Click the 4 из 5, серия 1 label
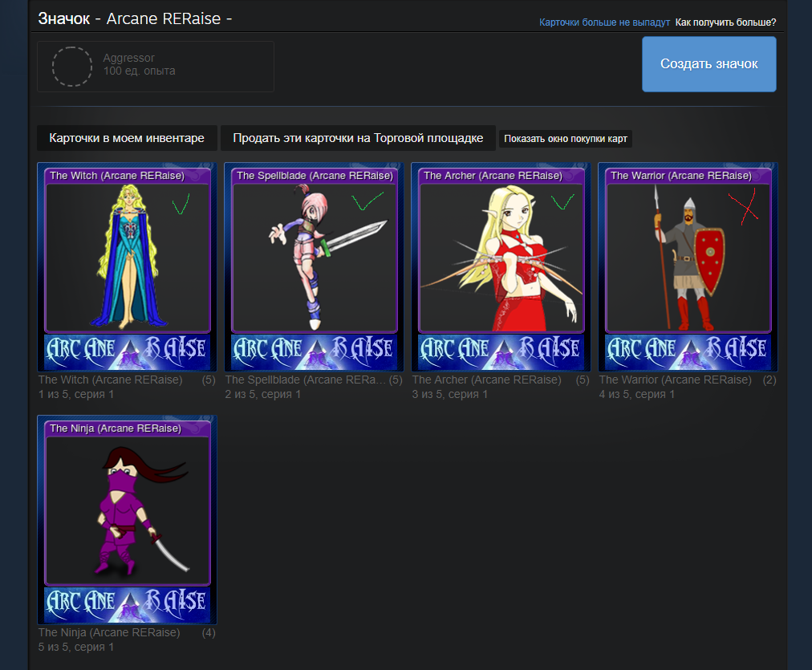 (637, 394)
